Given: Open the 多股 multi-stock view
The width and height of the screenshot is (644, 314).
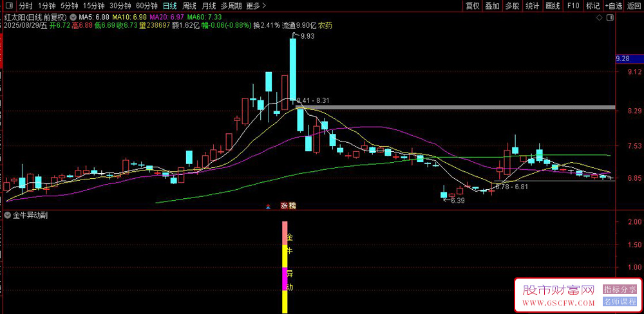Looking at the screenshot, I should click(x=512, y=6).
